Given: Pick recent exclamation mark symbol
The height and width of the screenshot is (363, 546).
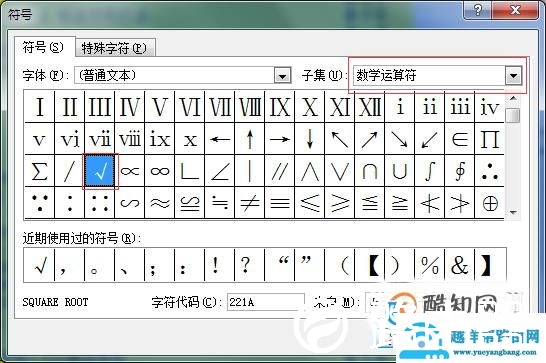Looking at the screenshot, I should click(x=219, y=265).
